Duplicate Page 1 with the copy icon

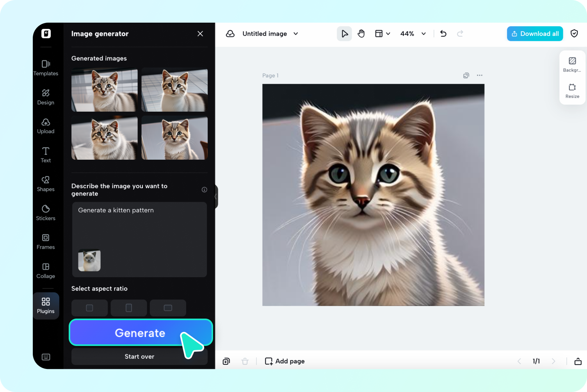coord(466,75)
